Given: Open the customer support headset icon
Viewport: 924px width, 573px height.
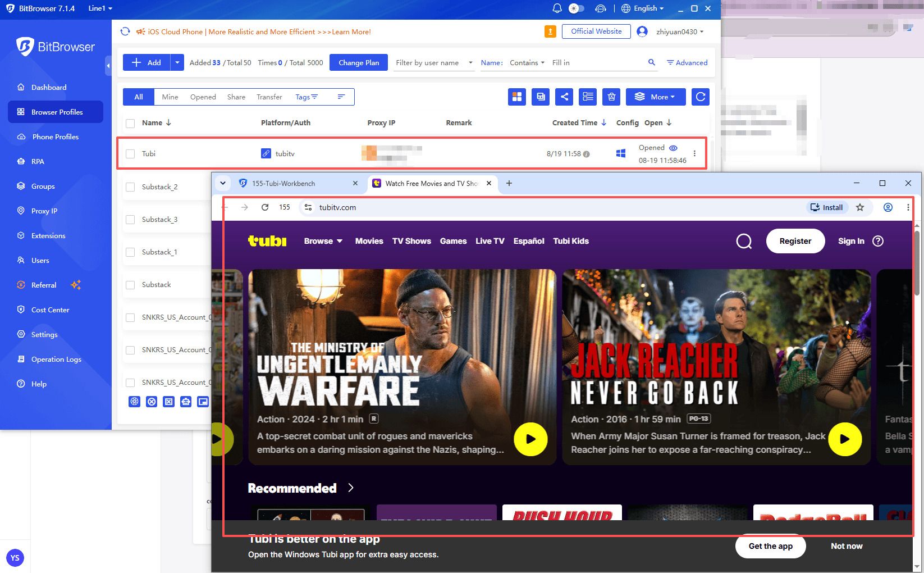Looking at the screenshot, I should pos(601,8).
